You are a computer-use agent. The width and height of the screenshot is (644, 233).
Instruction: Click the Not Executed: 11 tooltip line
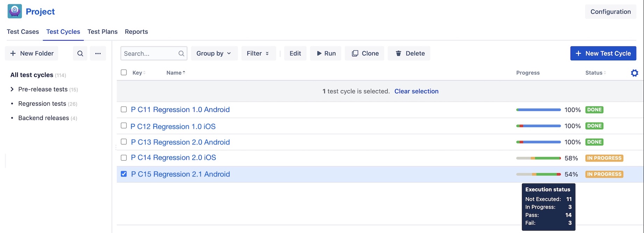548,199
